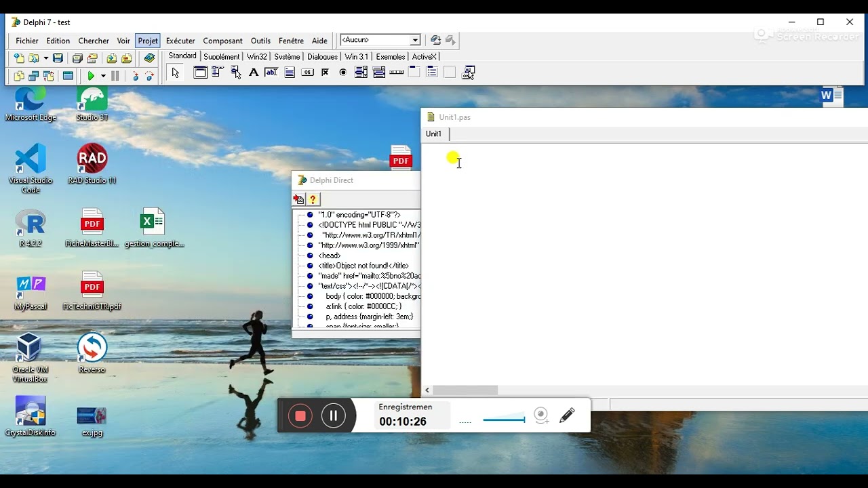Expand the Open file dropdown arrow
This screenshot has height=488, width=868.
click(x=45, y=58)
